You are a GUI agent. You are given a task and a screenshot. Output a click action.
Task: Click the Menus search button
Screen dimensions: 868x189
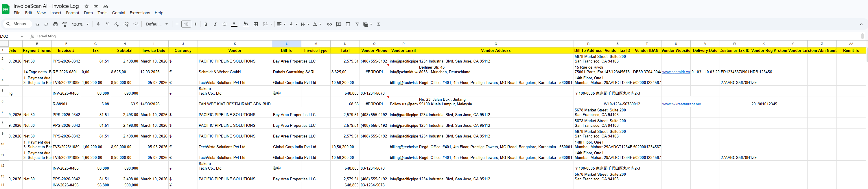tap(16, 24)
